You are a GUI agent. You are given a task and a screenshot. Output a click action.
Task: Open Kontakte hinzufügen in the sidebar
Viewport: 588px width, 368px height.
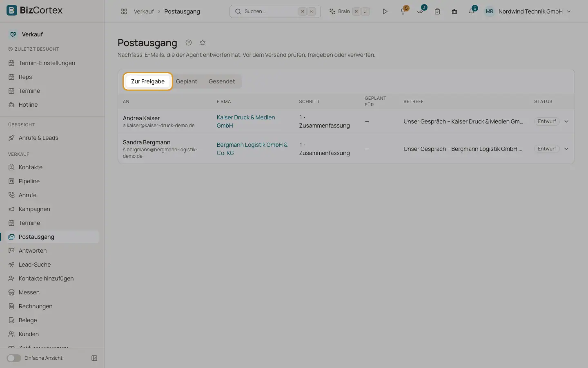[x=46, y=278]
